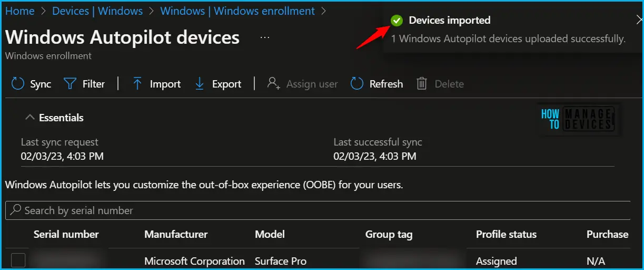Image resolution: width=644 pixels, height=270 pixels.
Task: Click the Purchase column header
Action: (x=607, y=234)
